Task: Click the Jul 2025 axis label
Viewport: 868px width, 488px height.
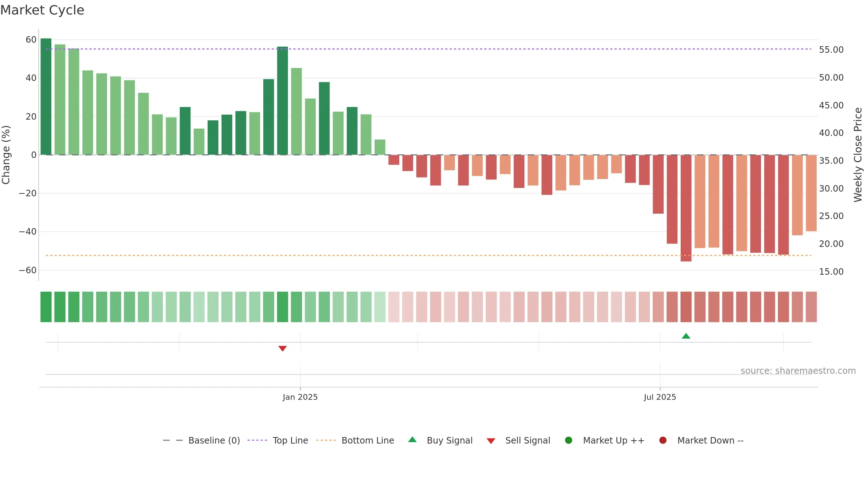Action: tap(660, 397)
